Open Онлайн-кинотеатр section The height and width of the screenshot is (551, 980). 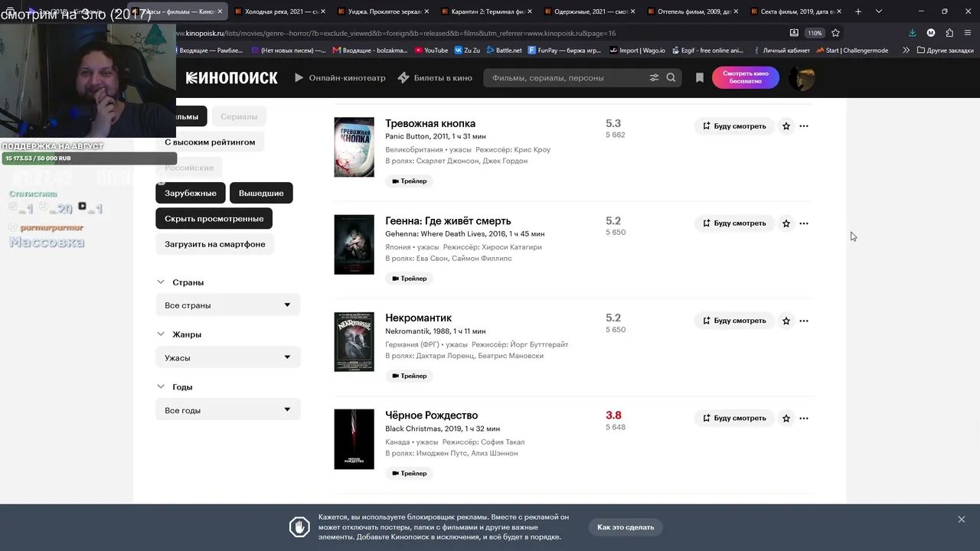click(340, 78)
